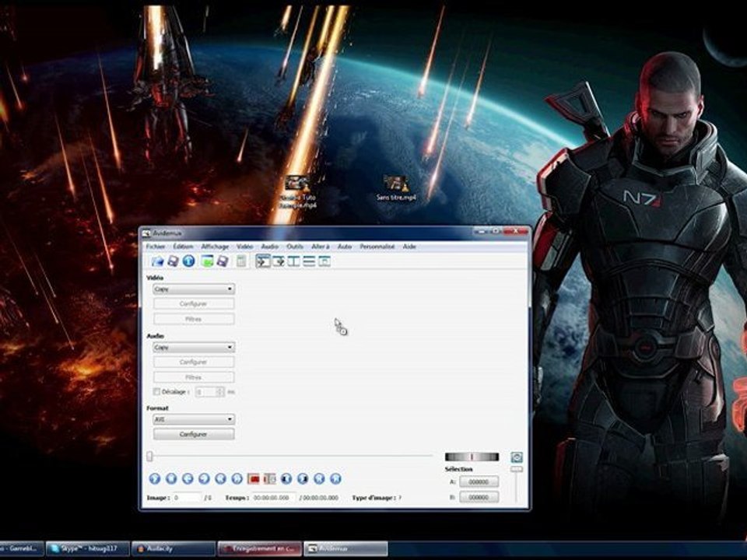Open the Fichier menu
The image size is (747, 560).
tap(156, 247)
